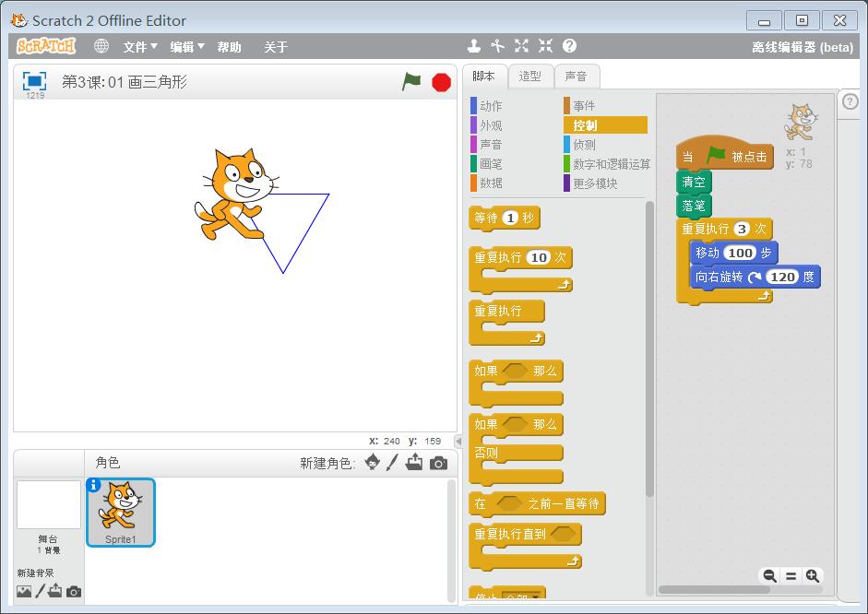Viewport: 868px width, 614px height.
Task: Select the Grow sprite tool
Action: pos(521,46)
